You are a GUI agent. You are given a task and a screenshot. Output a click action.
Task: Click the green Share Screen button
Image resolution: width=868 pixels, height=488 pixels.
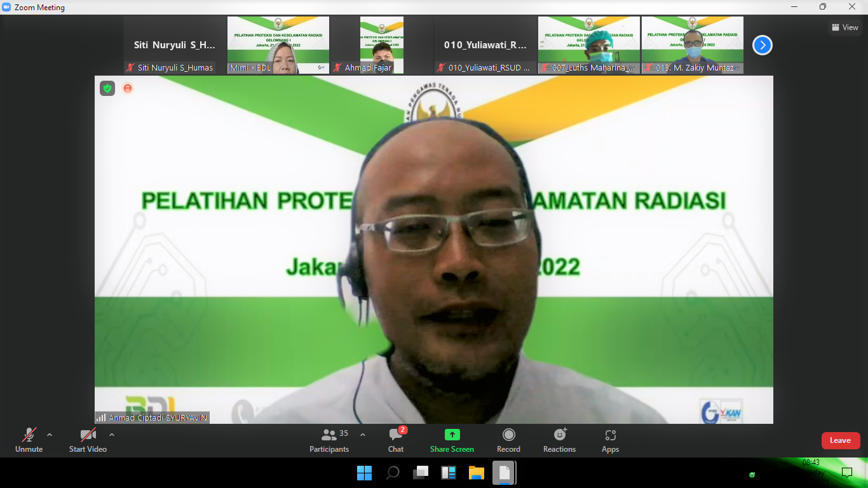pyautogui.click(x=452, y=440)
